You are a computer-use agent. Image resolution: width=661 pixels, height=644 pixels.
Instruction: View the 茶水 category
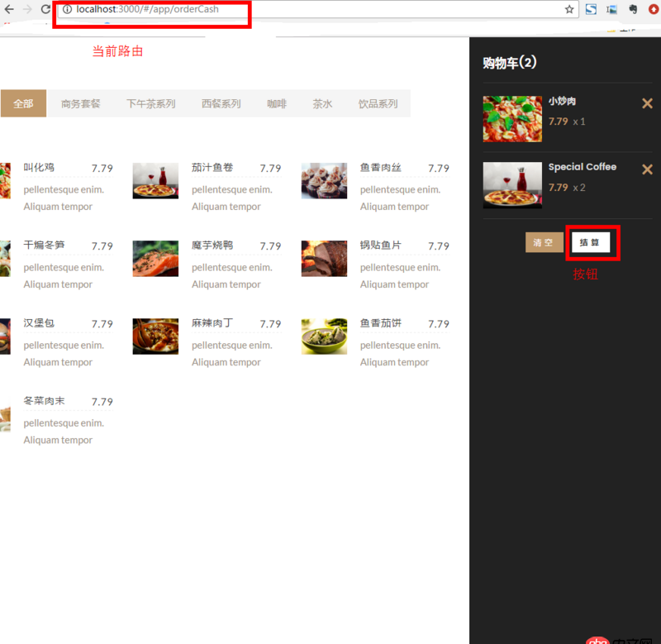pyautogui.click(x=322, y=103)
